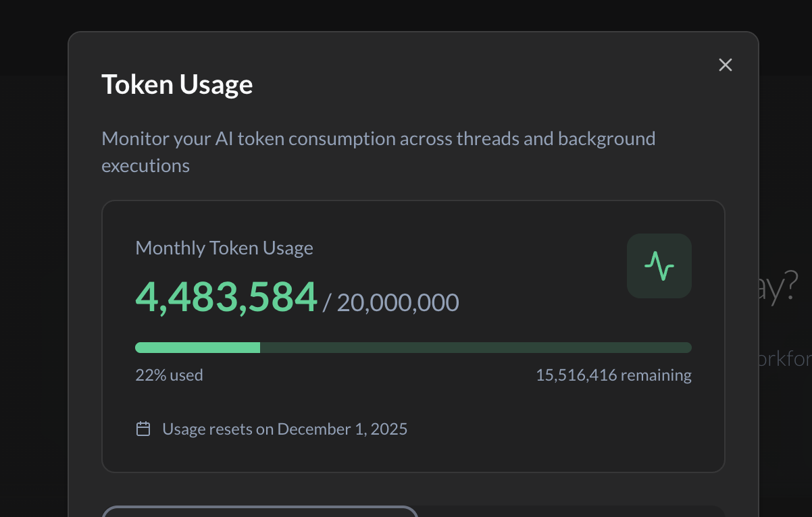Click the slash between usage and limit numbers

tap(327, 302)
